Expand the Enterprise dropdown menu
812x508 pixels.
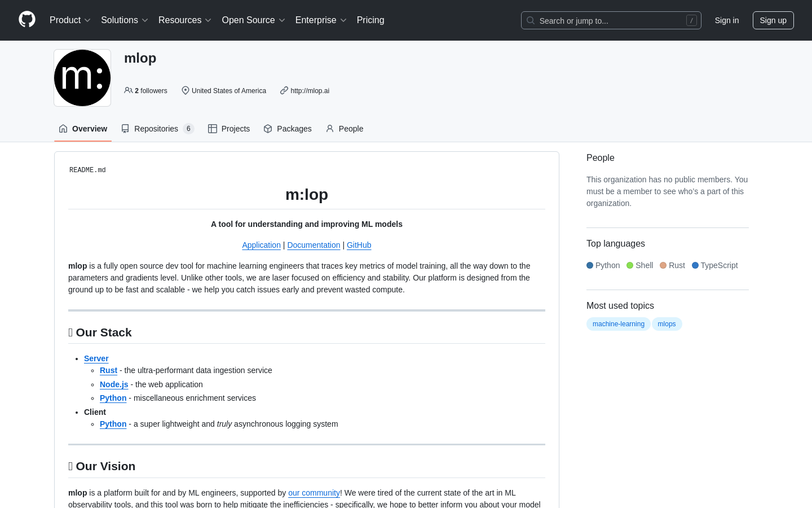pos(321,20)
